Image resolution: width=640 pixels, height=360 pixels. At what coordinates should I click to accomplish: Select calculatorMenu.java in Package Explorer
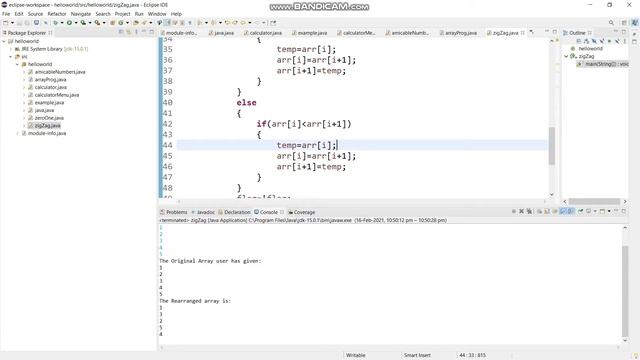tap(57, 95)
